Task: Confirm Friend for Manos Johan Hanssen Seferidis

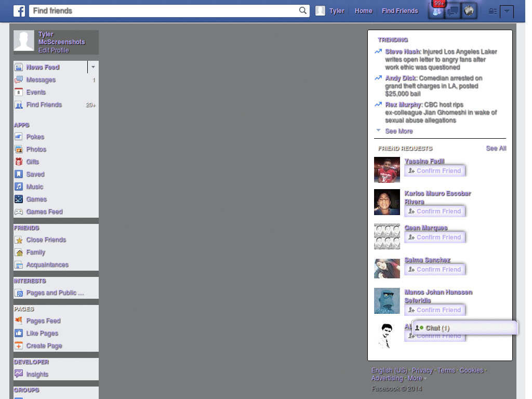Action: (x=435, y=310)
